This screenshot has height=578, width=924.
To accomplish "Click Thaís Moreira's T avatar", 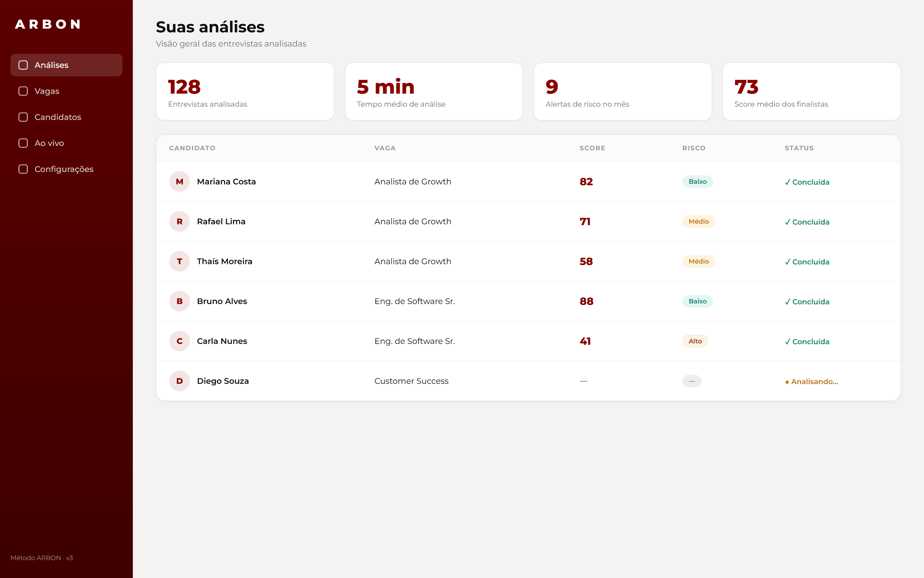I will [179, 262].
